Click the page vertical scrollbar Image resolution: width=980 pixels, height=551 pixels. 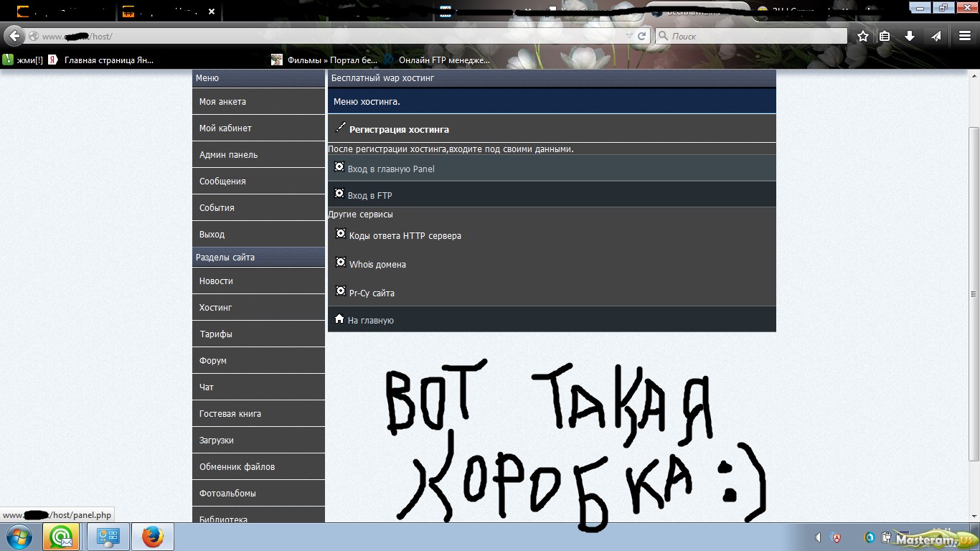974,294
